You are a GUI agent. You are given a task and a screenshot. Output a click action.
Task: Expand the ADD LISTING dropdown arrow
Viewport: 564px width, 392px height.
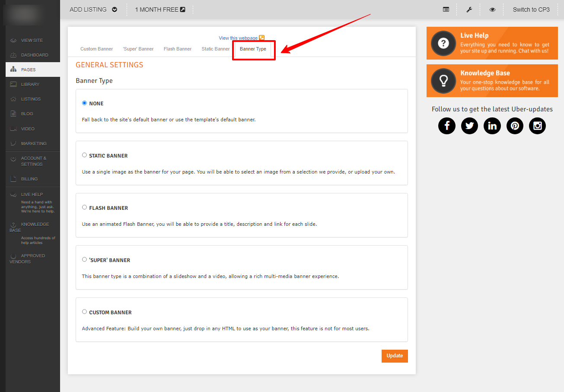pos(115,9)
